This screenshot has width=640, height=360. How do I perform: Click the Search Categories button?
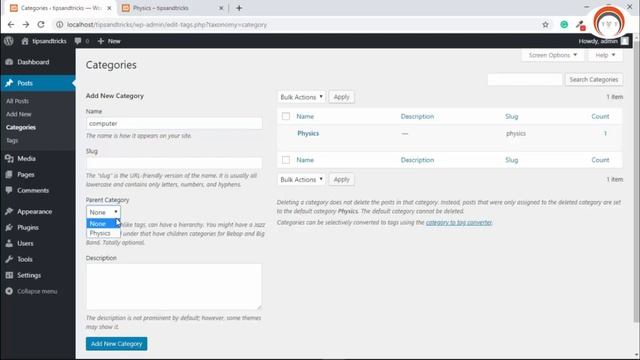pos(594,80)
